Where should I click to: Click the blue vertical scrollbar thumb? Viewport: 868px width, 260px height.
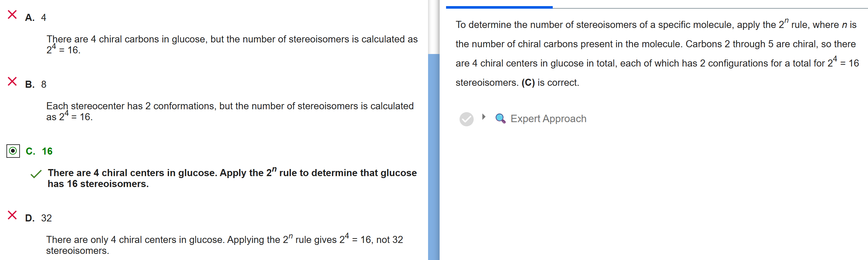[434, 155]
